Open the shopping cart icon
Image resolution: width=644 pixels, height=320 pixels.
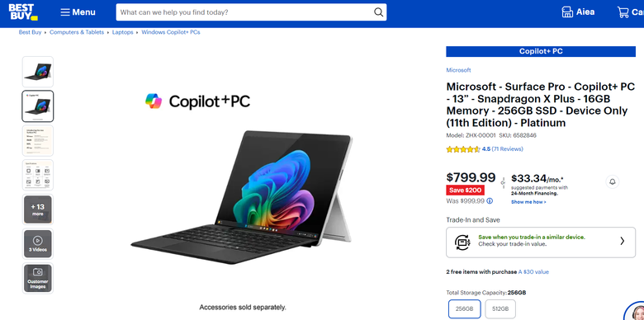click(623, 12)
